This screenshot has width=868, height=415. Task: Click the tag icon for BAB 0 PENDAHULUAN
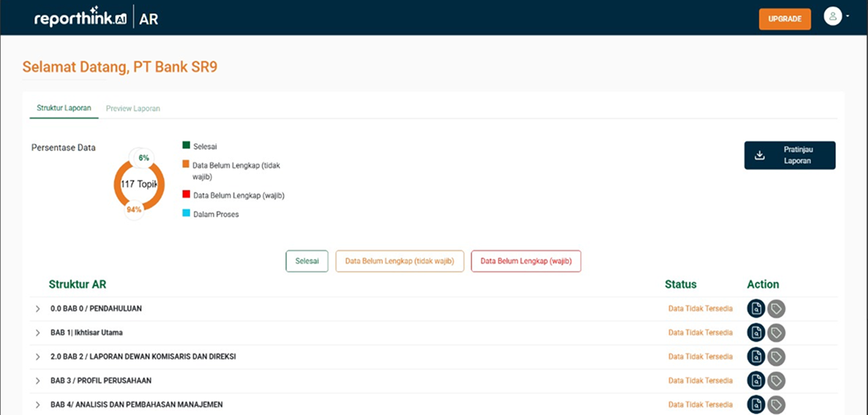(777, 309)
